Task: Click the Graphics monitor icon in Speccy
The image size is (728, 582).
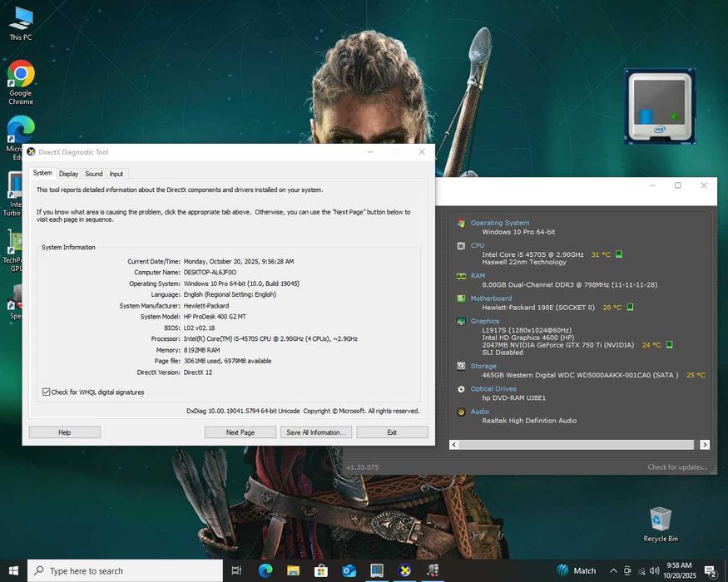Action: [x=461, y=321]
